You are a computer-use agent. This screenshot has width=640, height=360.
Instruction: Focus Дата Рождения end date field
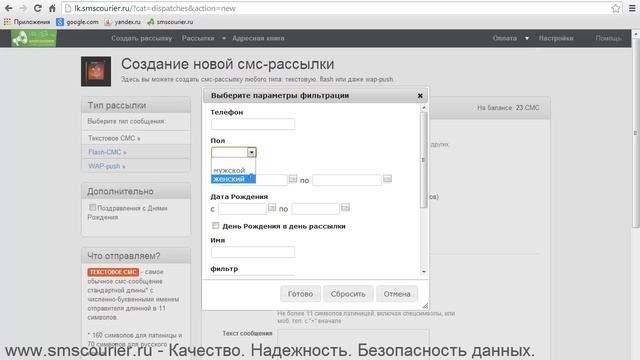[316, 209]
